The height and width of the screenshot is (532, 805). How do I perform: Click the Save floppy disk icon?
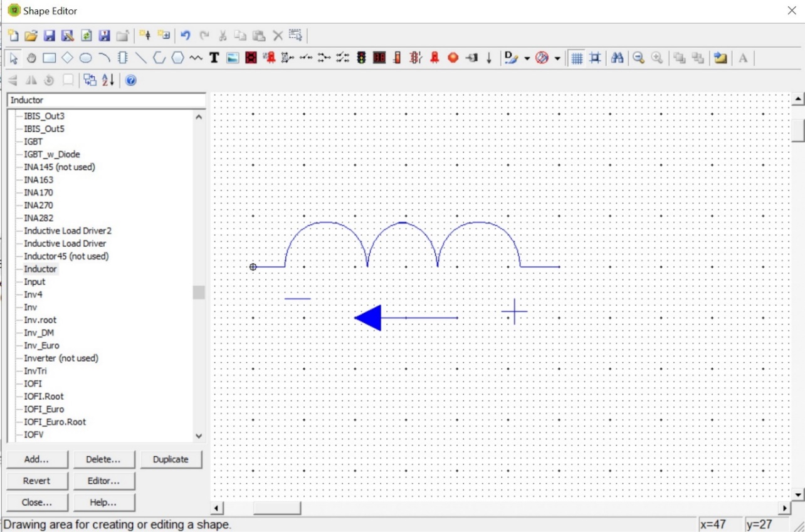pos(49,36)
